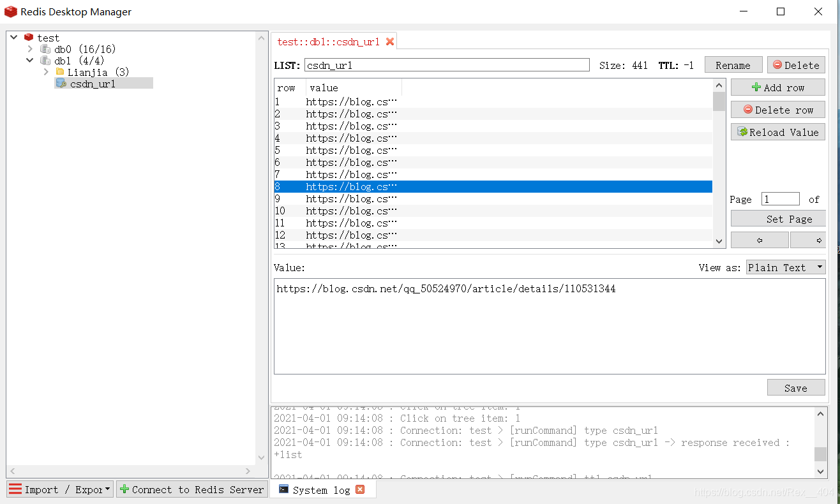
Task: Click the Reload Value refresh icon
Action: (x=742, y=131)
